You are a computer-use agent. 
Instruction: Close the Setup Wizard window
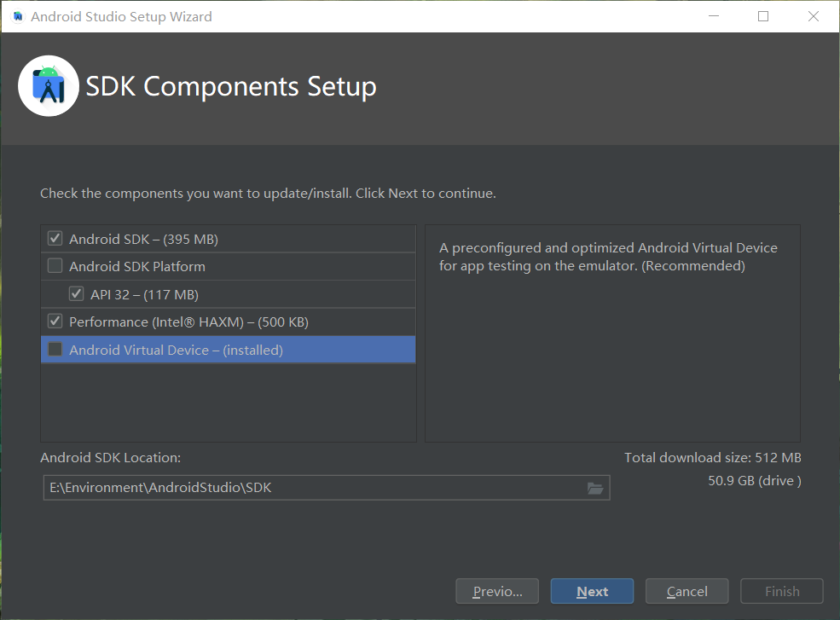point(814,16)
